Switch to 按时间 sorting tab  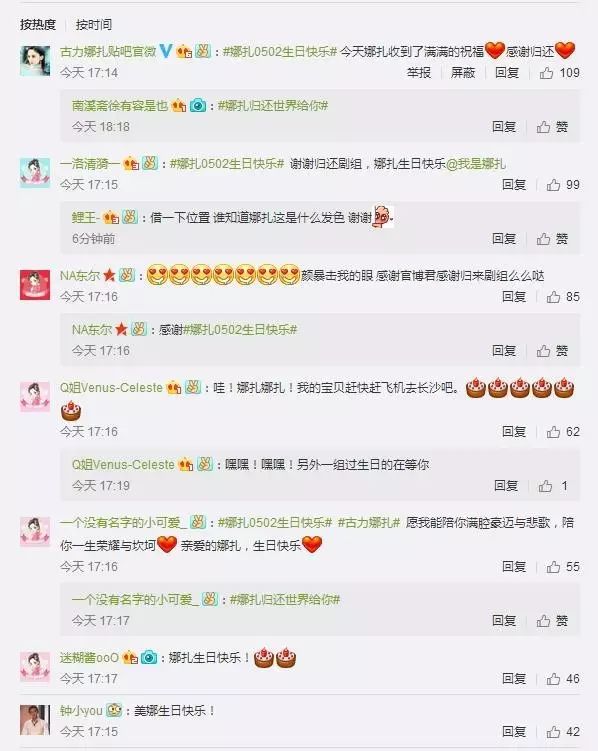pyautogui.click(x=94, y=24)
